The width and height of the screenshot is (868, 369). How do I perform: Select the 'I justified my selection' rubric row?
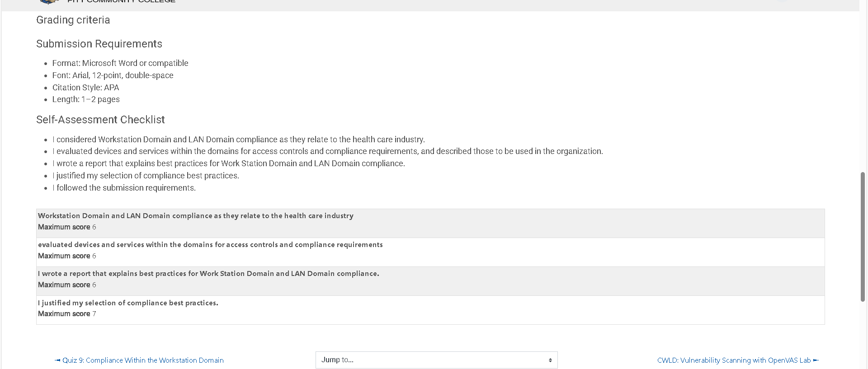(430, 310)
